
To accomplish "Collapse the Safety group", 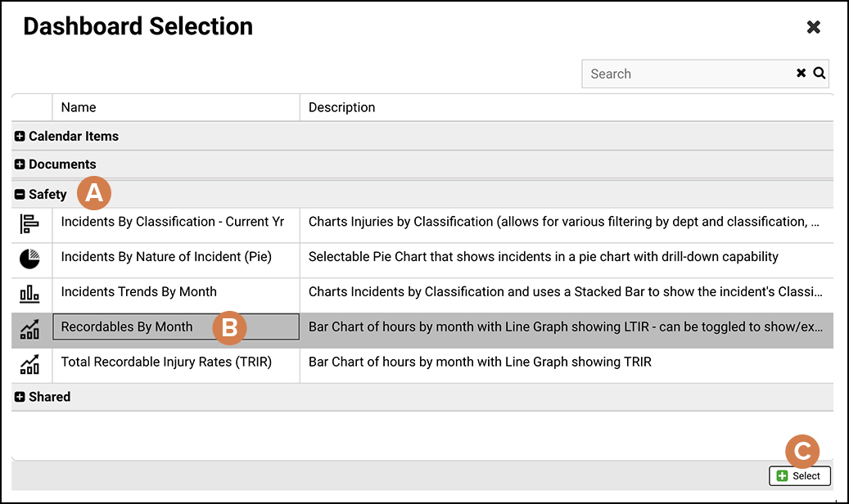I will pos(20,195).
